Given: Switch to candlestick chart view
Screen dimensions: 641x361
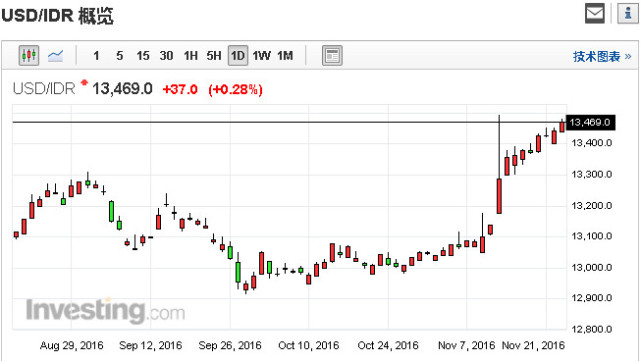Looking at the screenshot, I should coord(29,55).
